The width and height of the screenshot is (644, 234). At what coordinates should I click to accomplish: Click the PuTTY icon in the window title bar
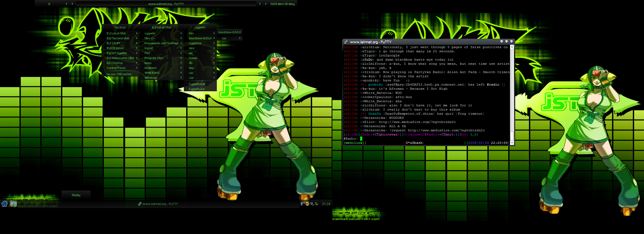click(346, 42)
